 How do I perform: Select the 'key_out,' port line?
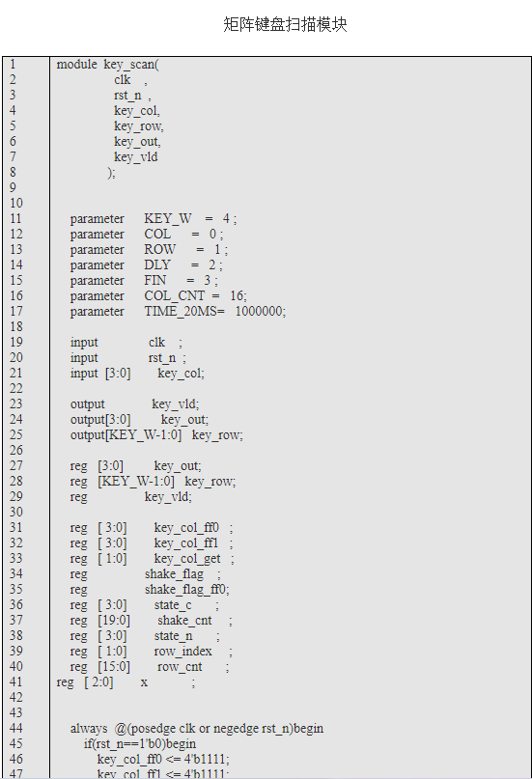(138, 142)
